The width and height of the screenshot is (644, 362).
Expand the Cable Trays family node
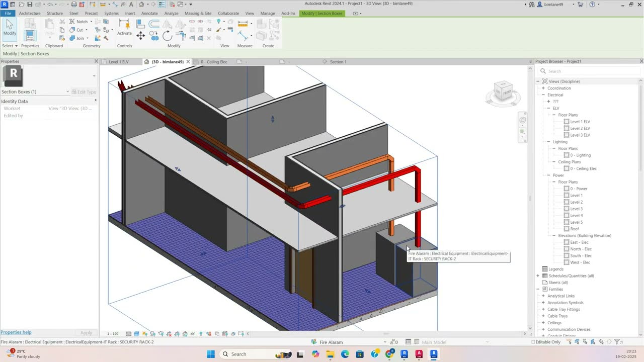click(543, 316)
